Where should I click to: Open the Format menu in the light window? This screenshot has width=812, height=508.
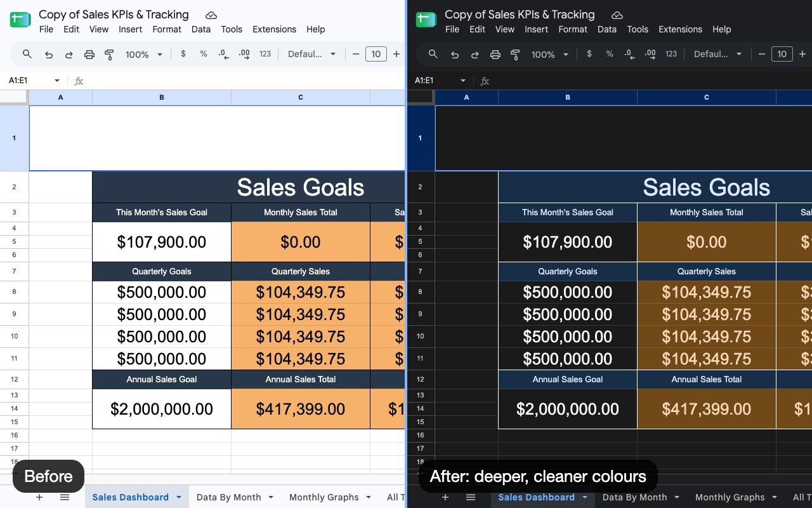point(167,29)
